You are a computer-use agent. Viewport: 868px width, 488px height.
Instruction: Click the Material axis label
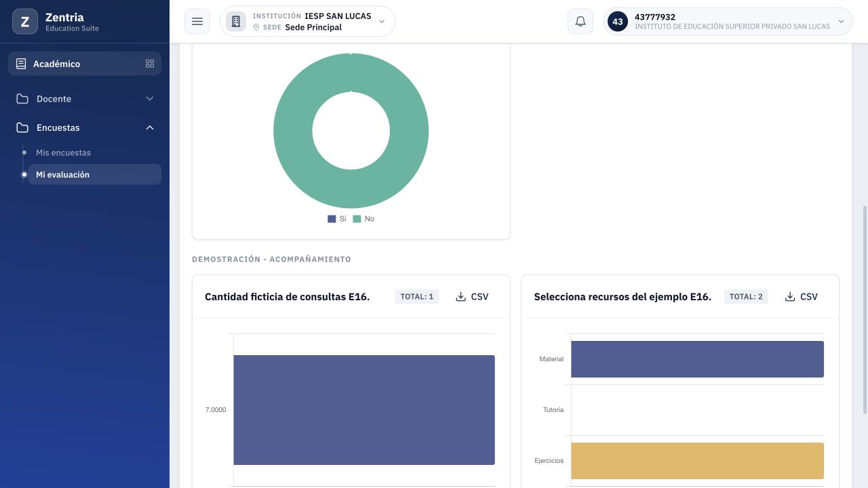551,359
